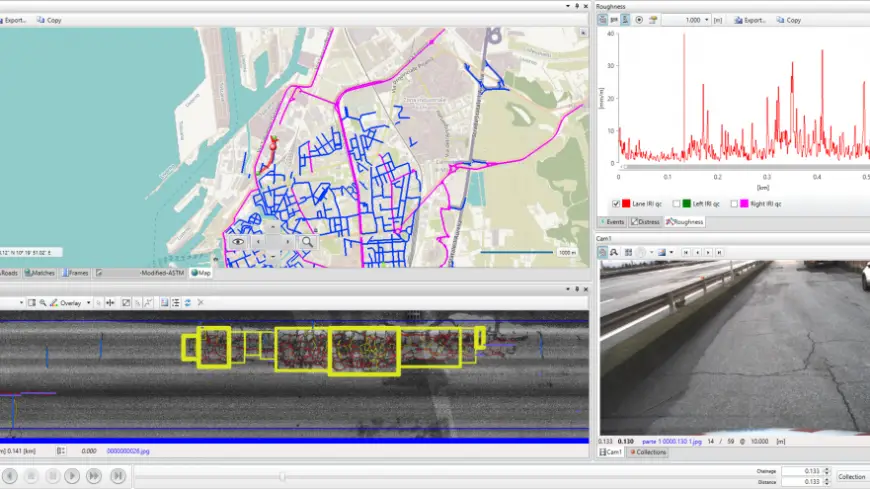Click Export in the map panel toolbar

point(14,20)
